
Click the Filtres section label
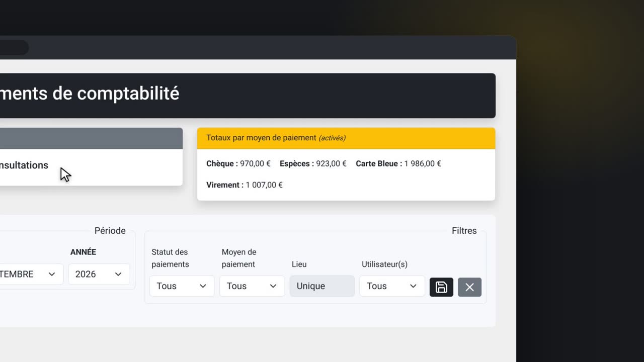[464, 231]
